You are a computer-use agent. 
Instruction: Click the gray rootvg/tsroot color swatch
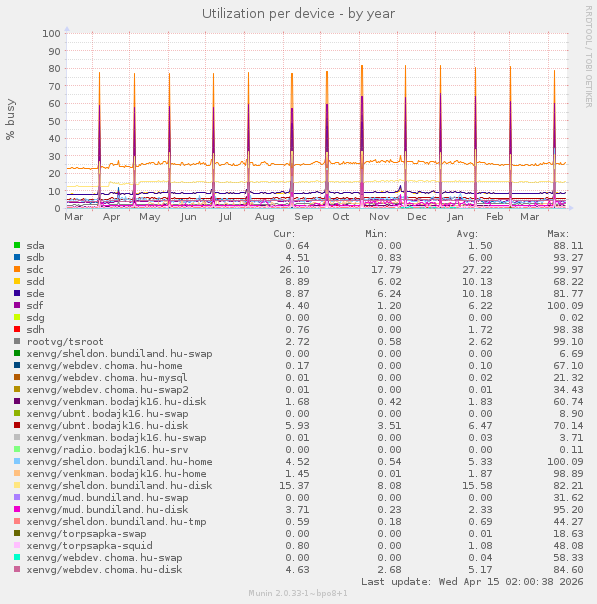coord(17,341)
